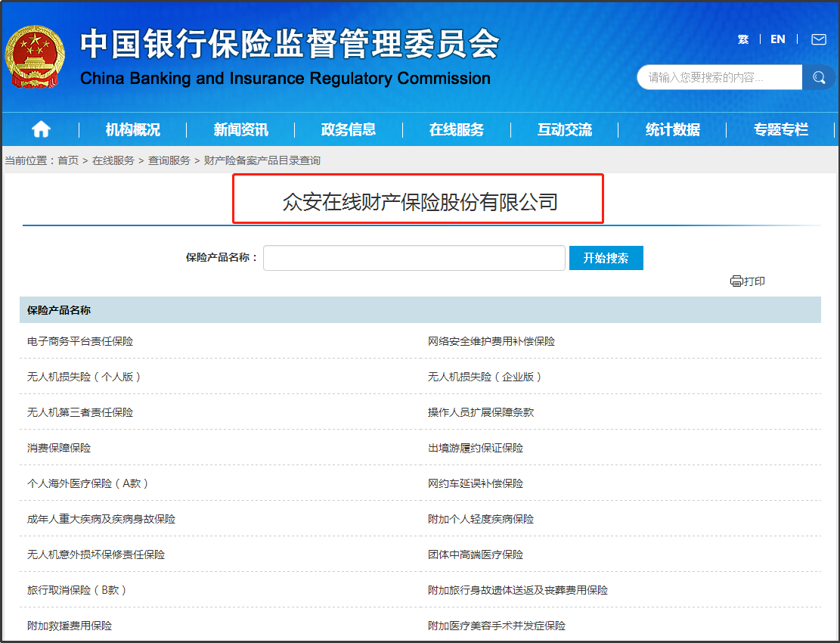840x643 pixels.
Task: Click 操作人员扩展保障条款 entry
Action: (x=481, y=412)
